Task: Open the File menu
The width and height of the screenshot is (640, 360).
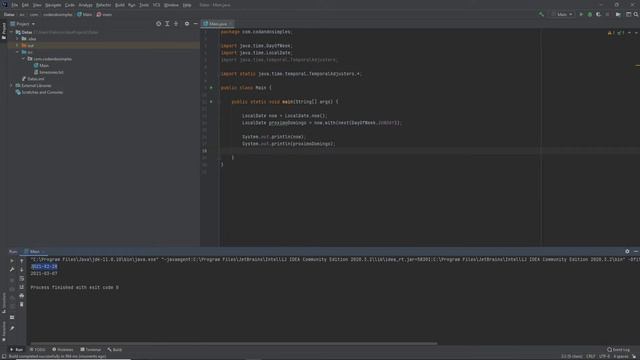Action: tap(15, 5)
